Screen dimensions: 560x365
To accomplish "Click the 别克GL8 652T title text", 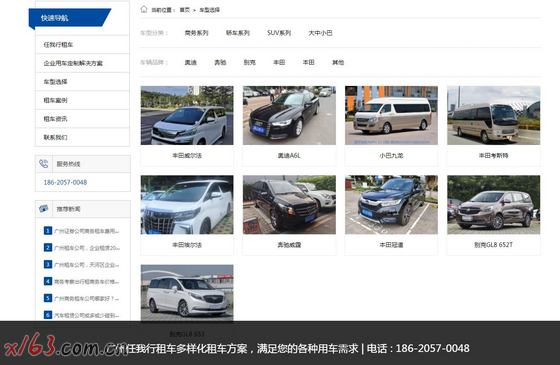I will click(x=494, y=245).
